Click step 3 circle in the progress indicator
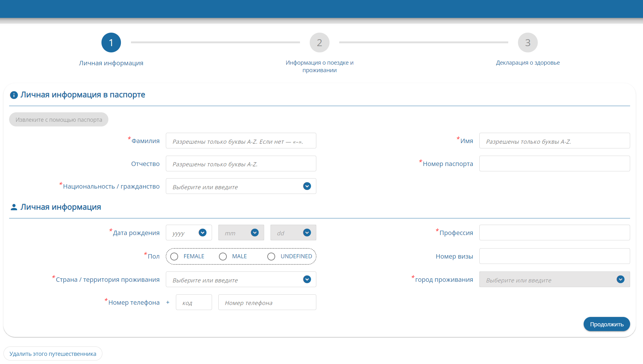 (x=527, y=42)
